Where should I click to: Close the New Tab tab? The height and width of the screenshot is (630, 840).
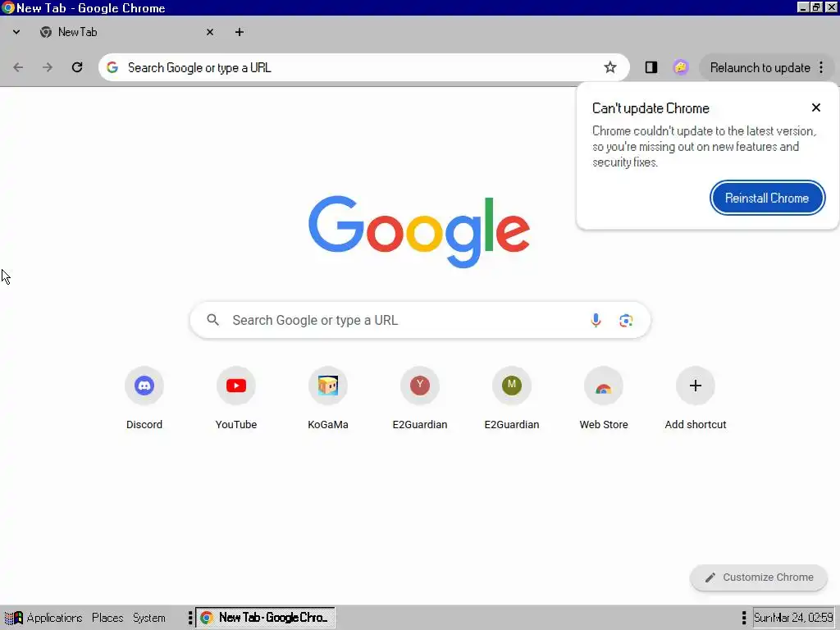[x=210, y=32]
